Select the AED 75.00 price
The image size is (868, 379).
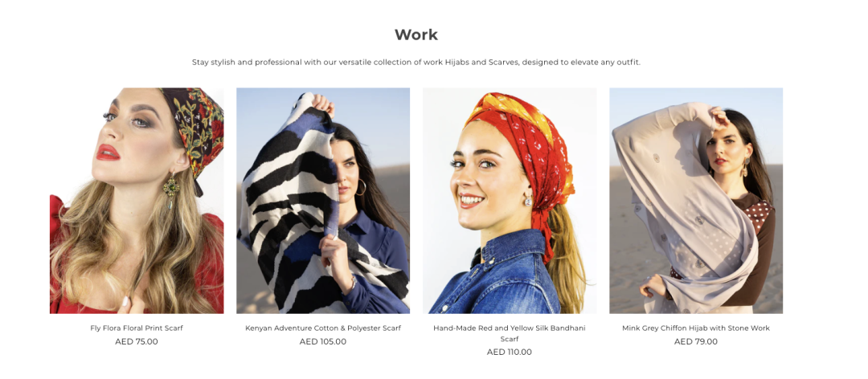pyautogui.click(x=137, y=341)
